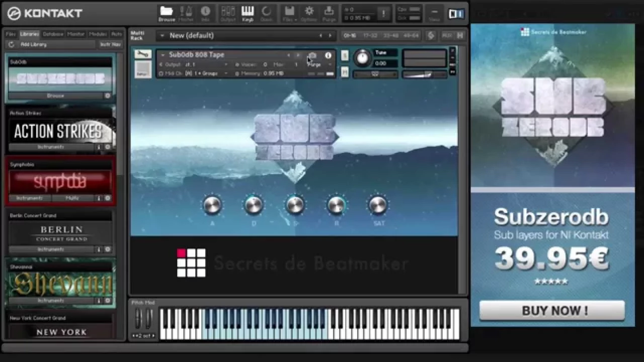Switch to the Libraries browser tab
This screenshot has width=644, height=362.
pos(29,34)
